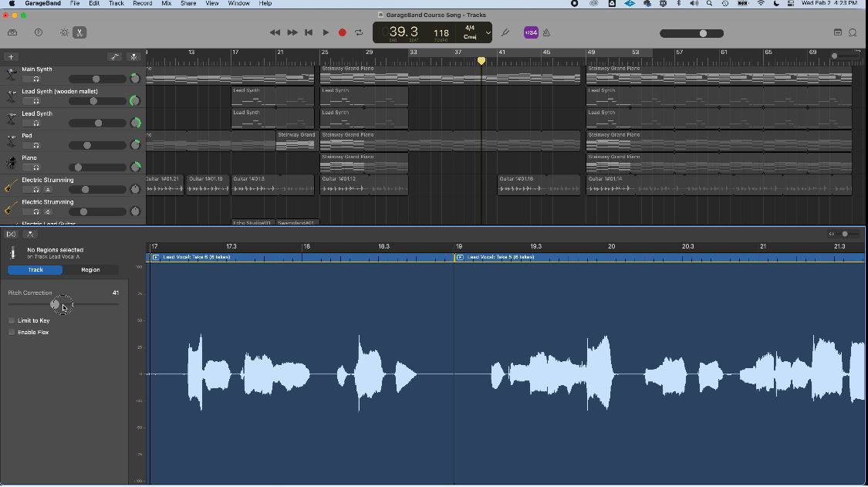
Task: Open the Note Pad icon
Action: coord(838,32)
